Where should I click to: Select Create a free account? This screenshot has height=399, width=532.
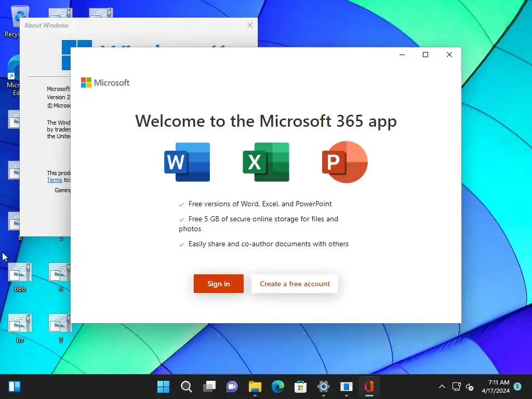click(295, 284)
